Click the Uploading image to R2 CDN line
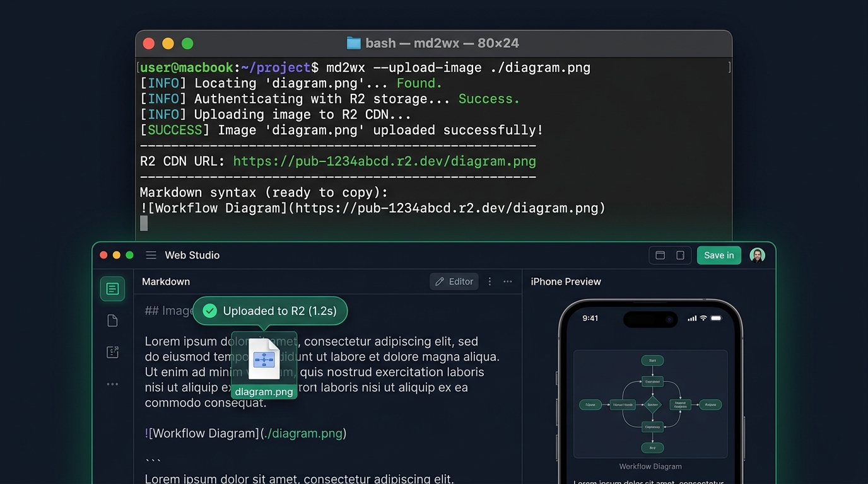The image size is (868, 484). pos(275,115)
